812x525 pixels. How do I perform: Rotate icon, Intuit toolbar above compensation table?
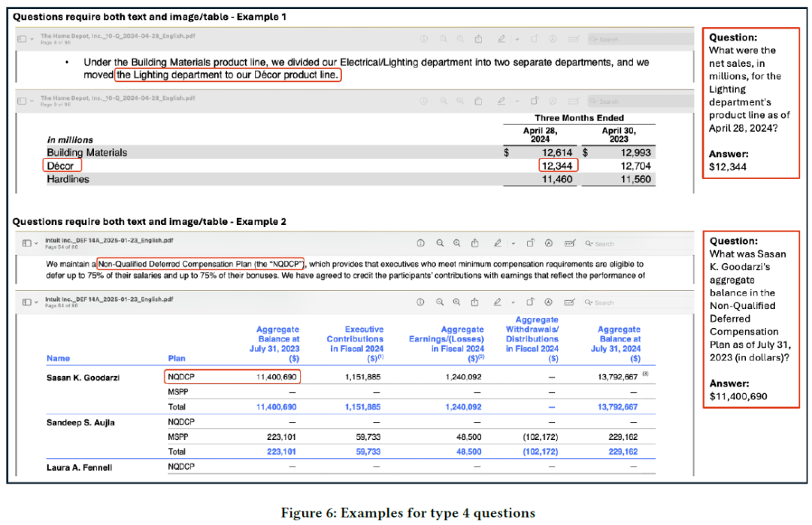[x=530, y=302]
